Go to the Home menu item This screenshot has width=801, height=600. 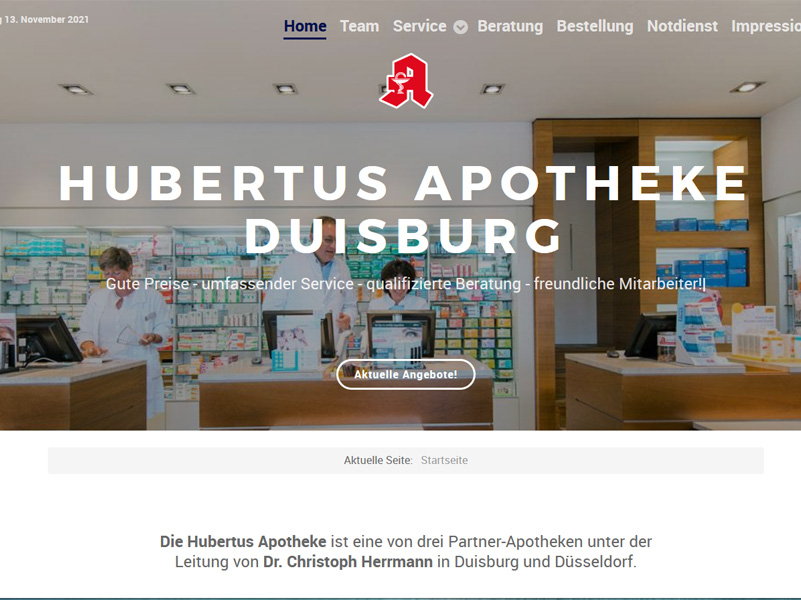305,26
